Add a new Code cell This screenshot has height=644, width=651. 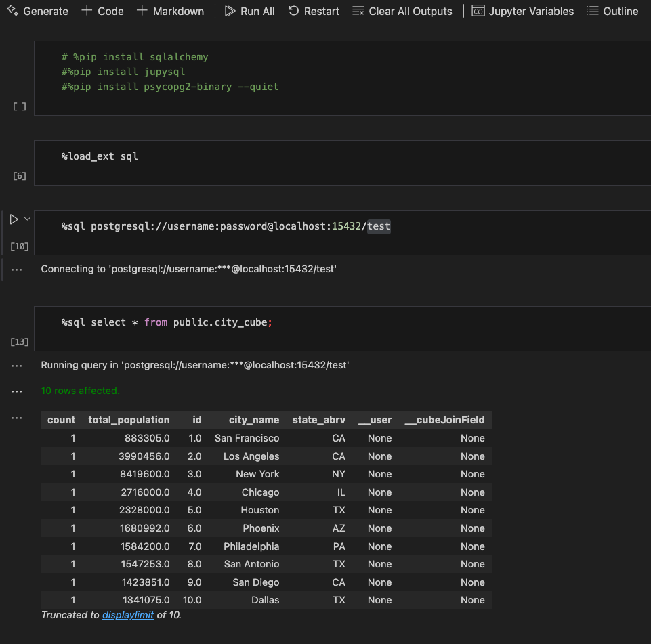(102, 12)
